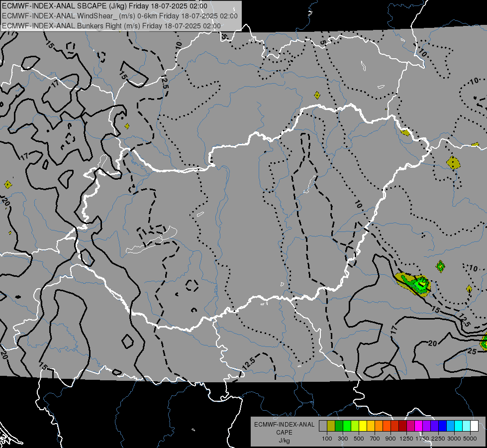This screenshot has height=448, width=487.
Task: Click the legend tick label 1750
Action: [x=422, y=439]
